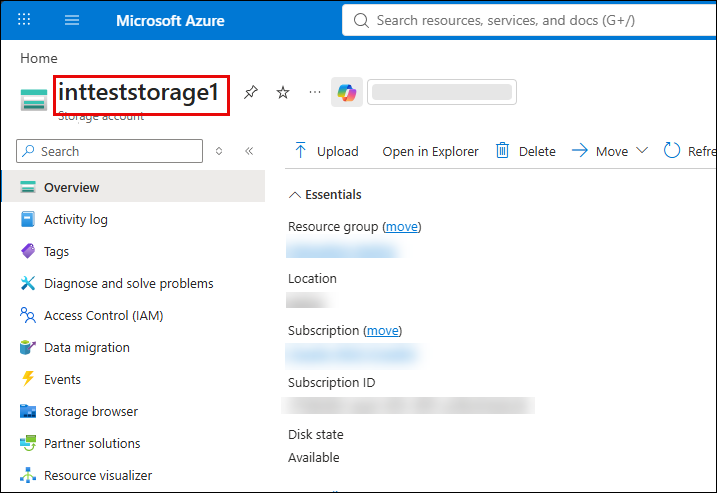Pin inttststorage1 to dashboard
717x493 pixels.
(251, 92)
